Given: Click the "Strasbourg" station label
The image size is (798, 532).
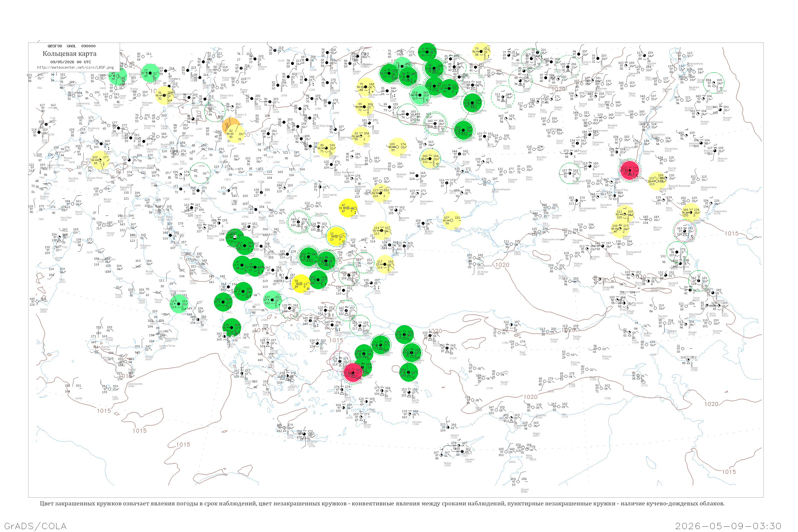Looking at the screenshot, I should pyautogui.click(x=93, y=128).
